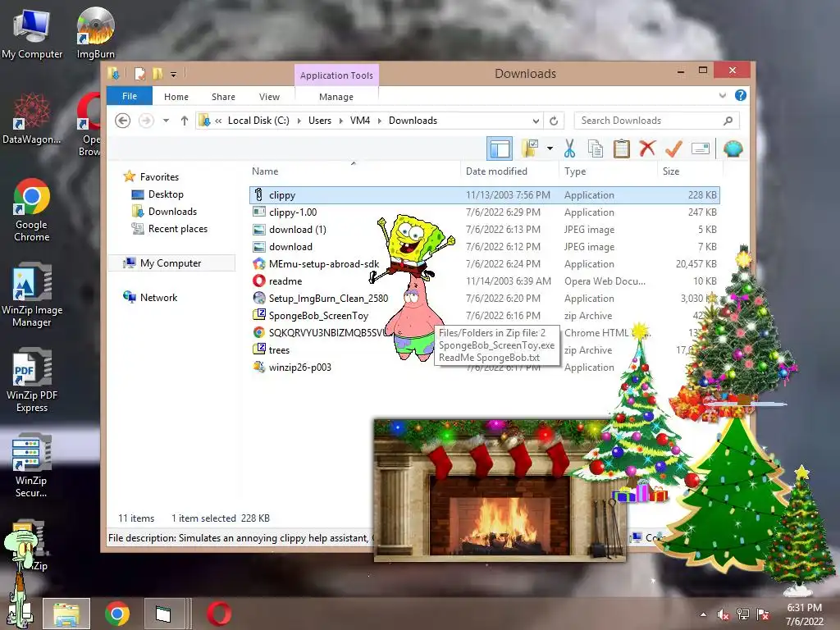The image size is (840, 630).
Task: Expand the arrow after Users in breadcrumb
Action: (340, 121)
